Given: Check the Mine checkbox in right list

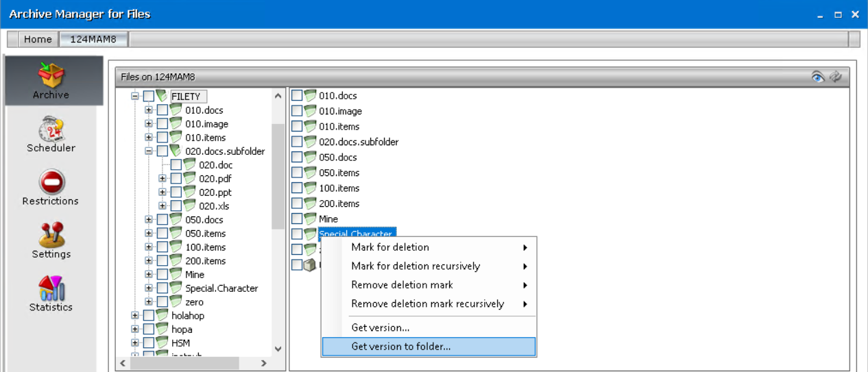Looking at the screenshot, I should (x=297, y=219).
